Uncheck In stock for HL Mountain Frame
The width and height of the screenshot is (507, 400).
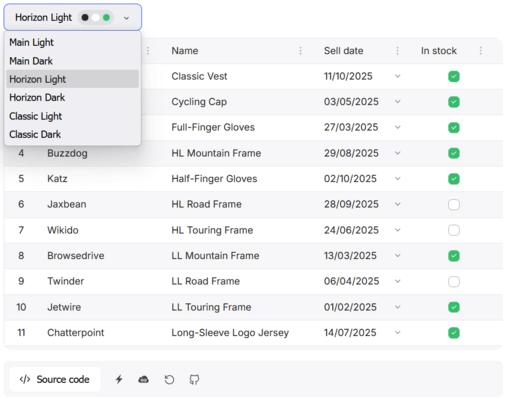click(454, 153)
